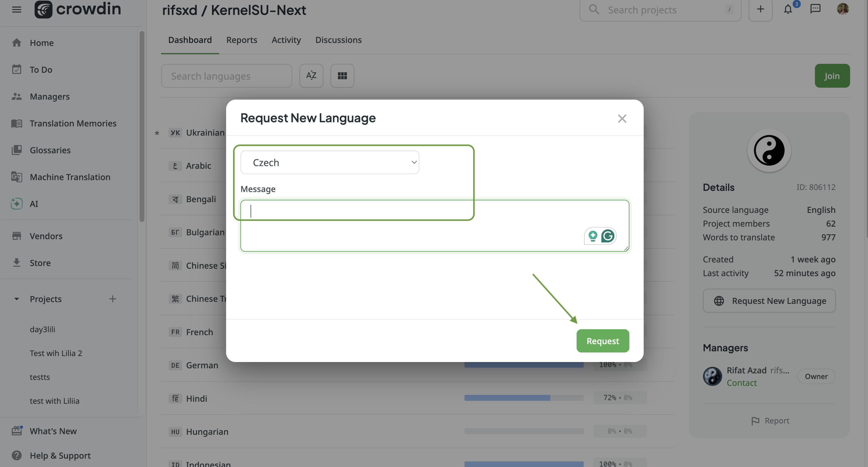Switch to grid view of languages

pos(342,76)
